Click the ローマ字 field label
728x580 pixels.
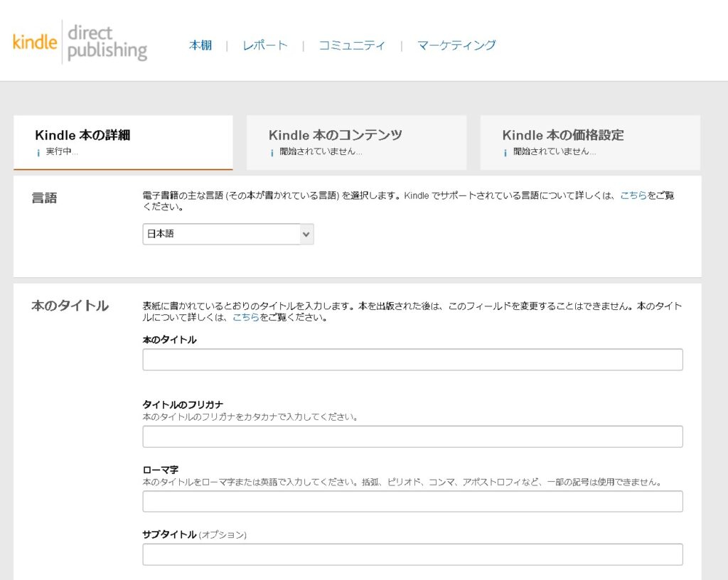tap(160, 470)
